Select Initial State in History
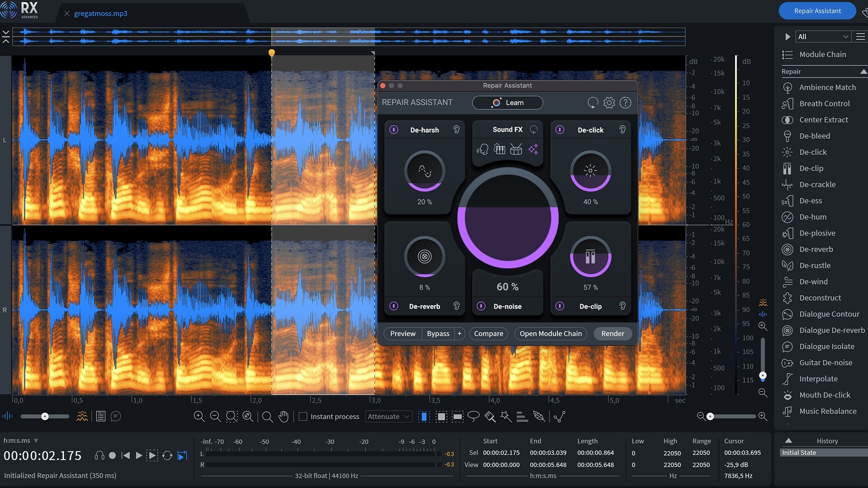Screen dimensions: 868x488 coord(824,452)
